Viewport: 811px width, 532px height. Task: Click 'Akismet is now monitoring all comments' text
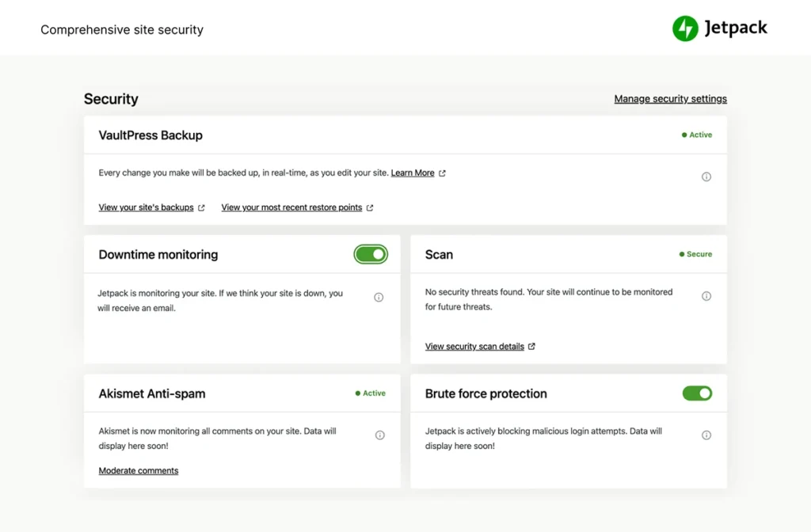click(x=217, y=439)
